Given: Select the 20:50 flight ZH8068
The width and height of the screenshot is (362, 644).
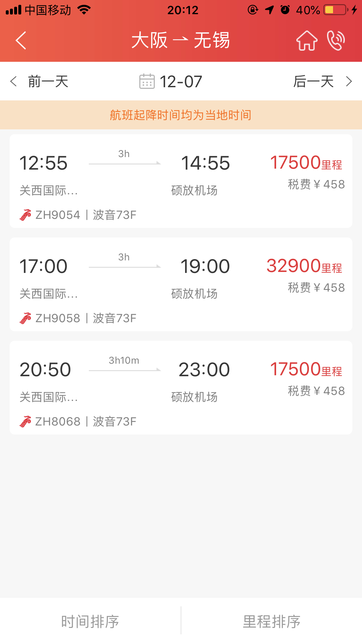Looking at the screenshot, I should pos(181,388).
